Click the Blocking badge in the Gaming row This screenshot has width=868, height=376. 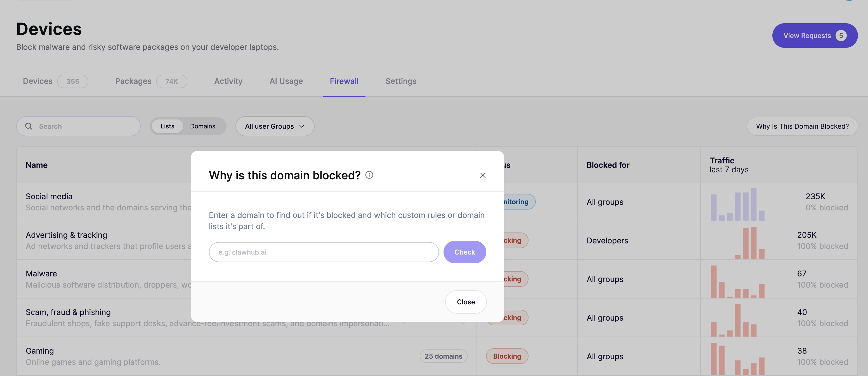[507, 356]
